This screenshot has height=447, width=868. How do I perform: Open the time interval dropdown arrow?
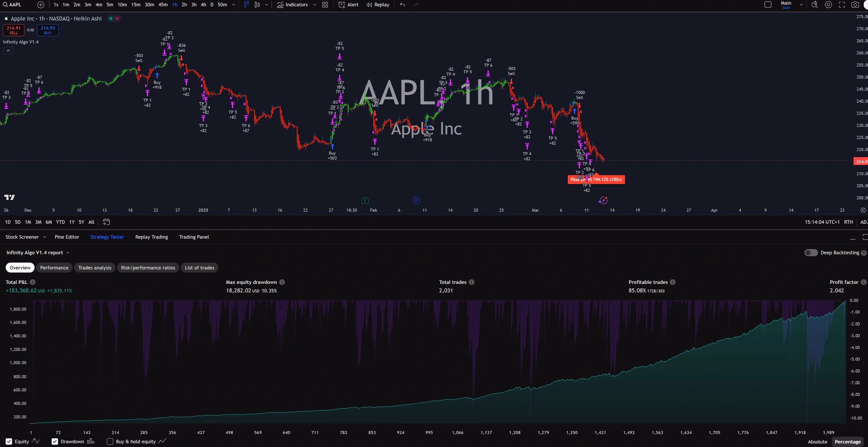pyautogui.click(x=234, y=5)
